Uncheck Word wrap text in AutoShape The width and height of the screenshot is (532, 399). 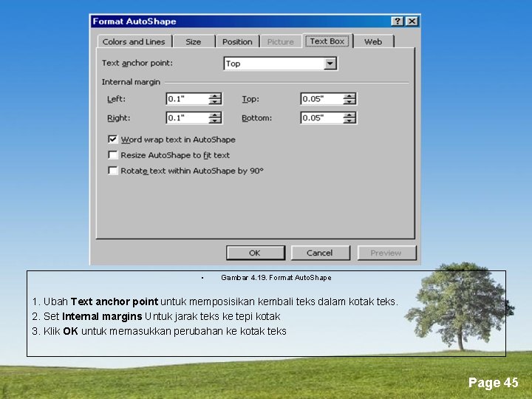[x=112, y=139]
